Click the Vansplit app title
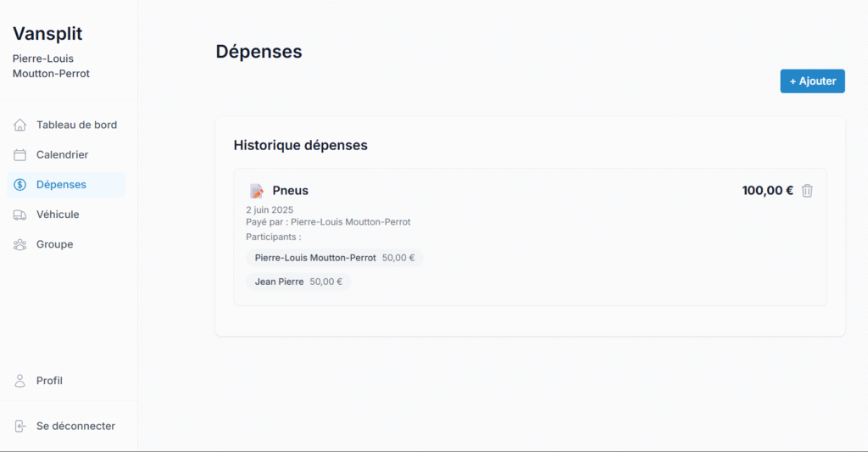 [x=47, y=34]
